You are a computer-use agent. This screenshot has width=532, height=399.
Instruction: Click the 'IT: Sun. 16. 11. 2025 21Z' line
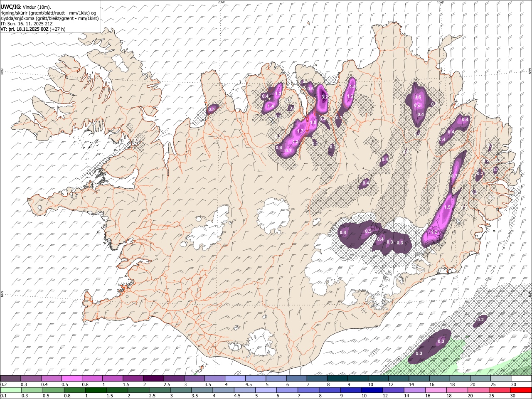(27, 24)
